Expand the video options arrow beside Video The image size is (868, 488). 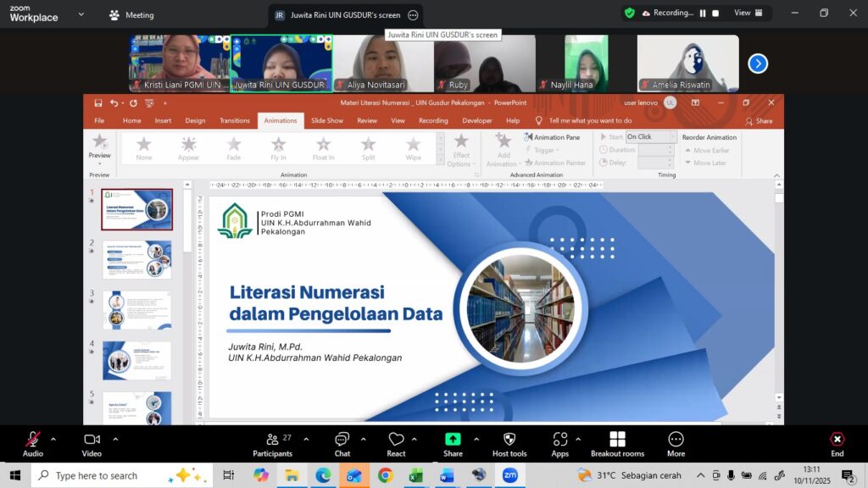(115, 439)
